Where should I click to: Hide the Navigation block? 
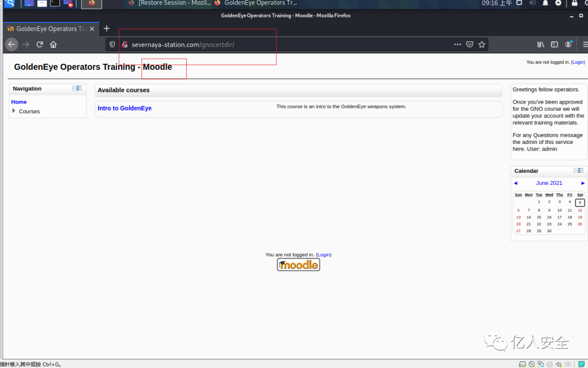coord(74,88)
